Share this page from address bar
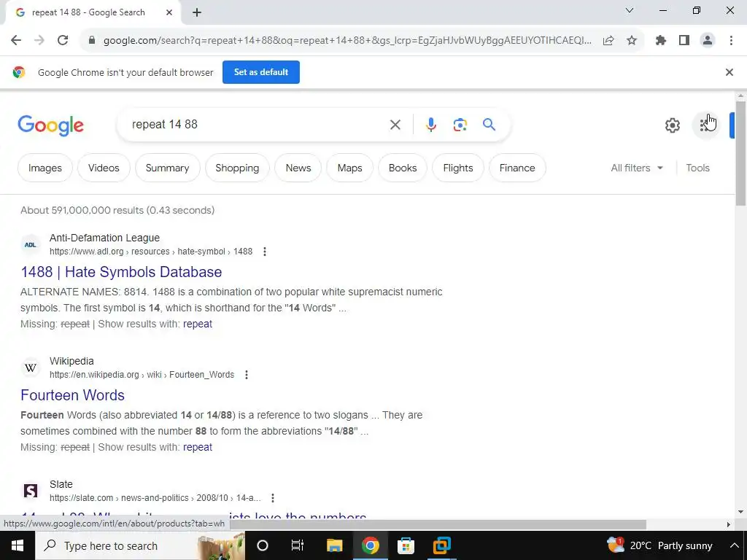Viewport: 747px width, 560px height. (x=608, y=41)
